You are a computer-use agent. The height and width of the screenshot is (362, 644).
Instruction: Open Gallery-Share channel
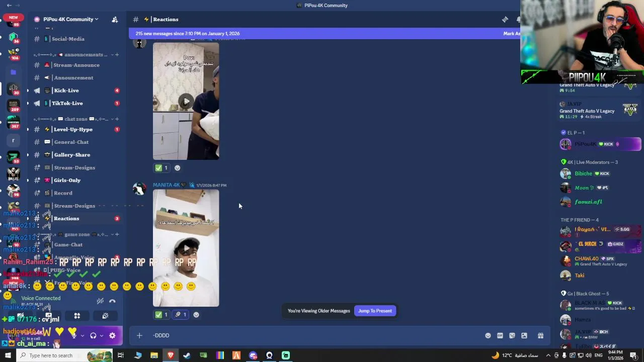pos(75,155)
